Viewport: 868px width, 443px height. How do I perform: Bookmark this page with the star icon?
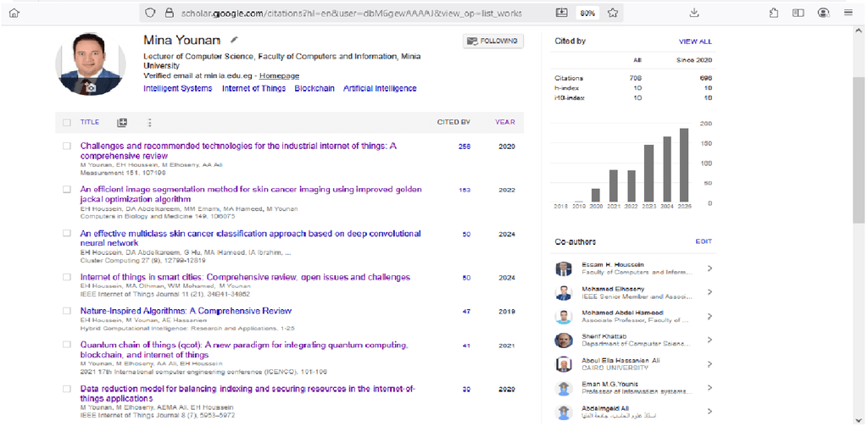(x=613, y=13)
